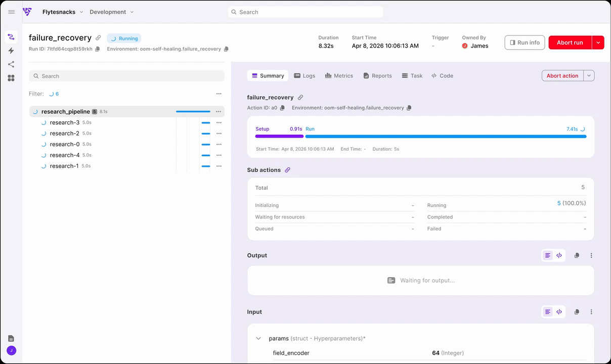611x364 pixels.
Task: Open the Flytesnacks project dropdown
Action: click(63, 12)
